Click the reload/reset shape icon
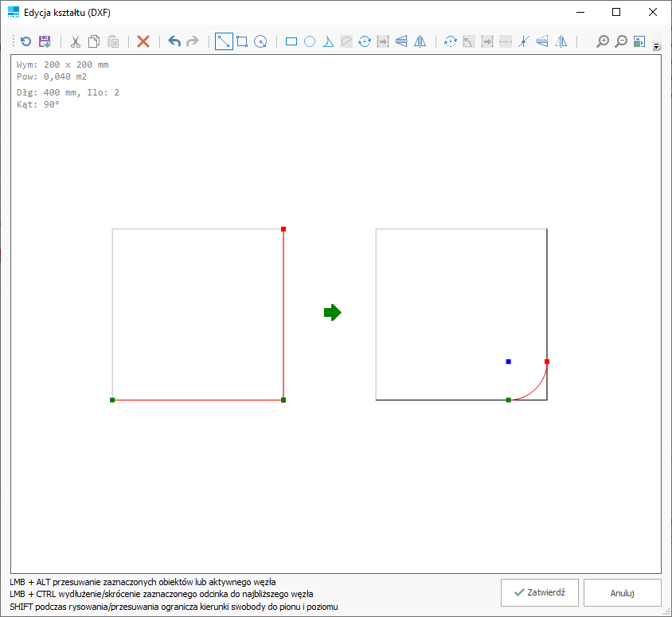Viewport: 672px width, 617px height. (x=25, y=41)
